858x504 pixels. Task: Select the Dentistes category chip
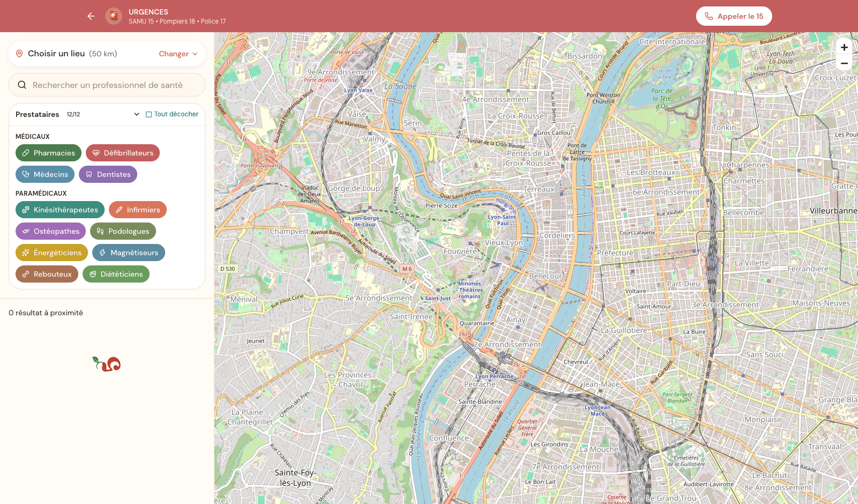pyautogui.click(x=108, y=174)
